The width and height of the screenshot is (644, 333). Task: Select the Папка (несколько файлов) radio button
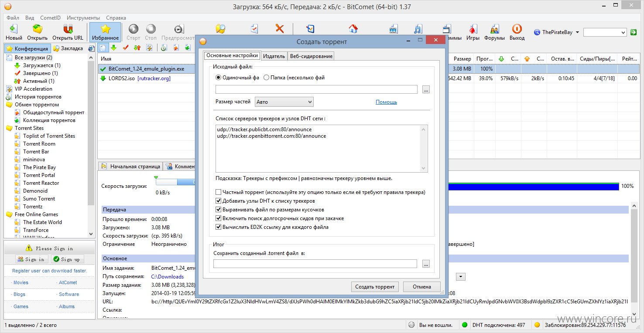(266, 78)
